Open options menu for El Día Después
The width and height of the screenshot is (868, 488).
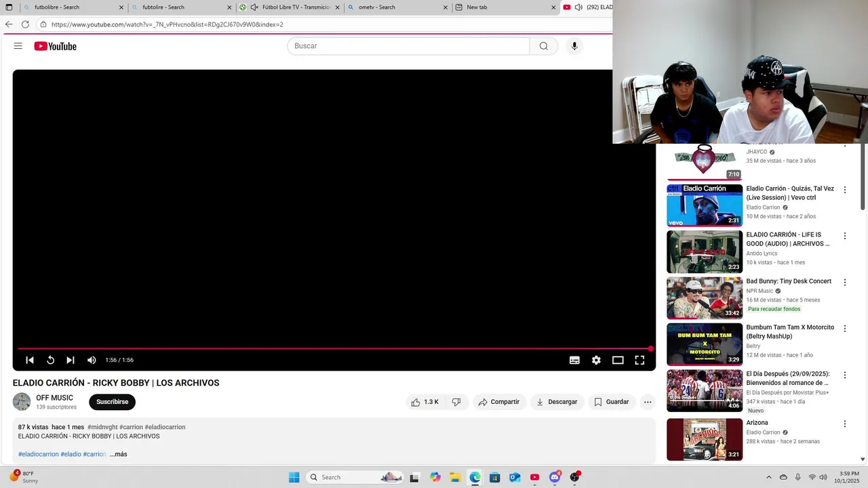point(845,375)
